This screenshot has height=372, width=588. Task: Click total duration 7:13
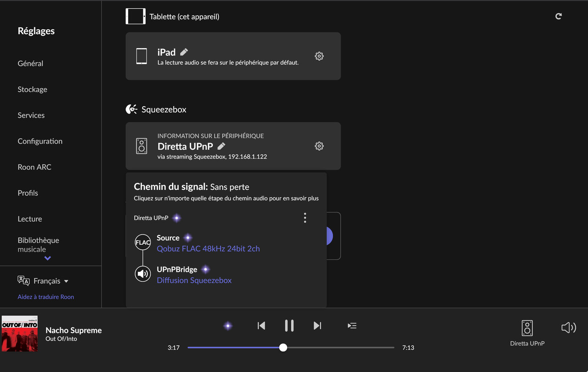pyautogui.click(x=408, y=348)
